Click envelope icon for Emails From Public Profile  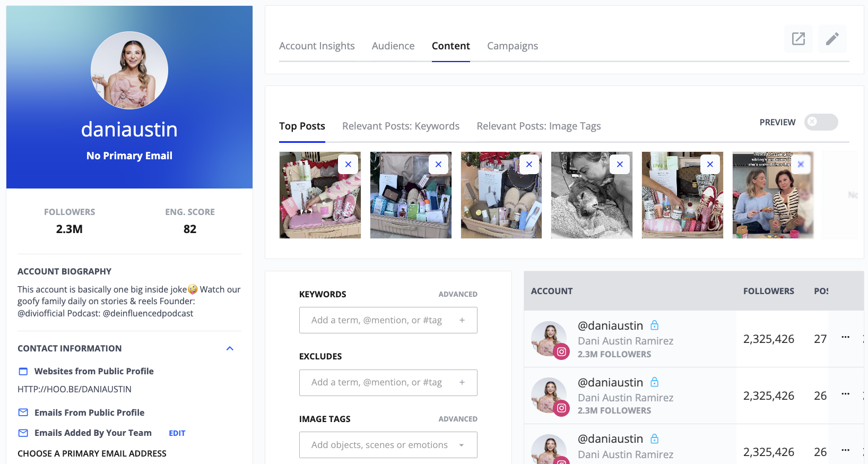pyautogui.click(x=23, y=413)
